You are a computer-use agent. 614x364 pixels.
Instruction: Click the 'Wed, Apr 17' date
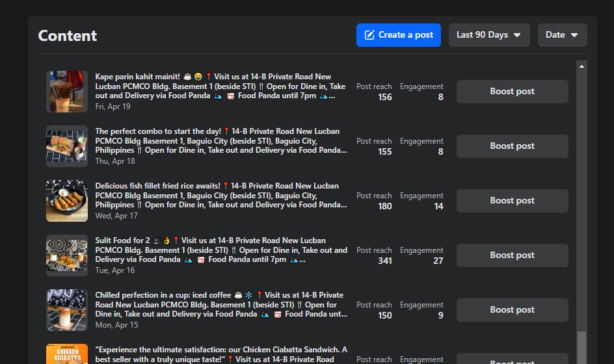116,216
